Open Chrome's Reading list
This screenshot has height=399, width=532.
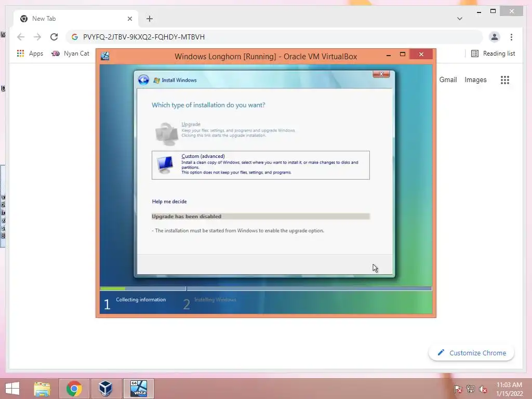click(493, 54)
